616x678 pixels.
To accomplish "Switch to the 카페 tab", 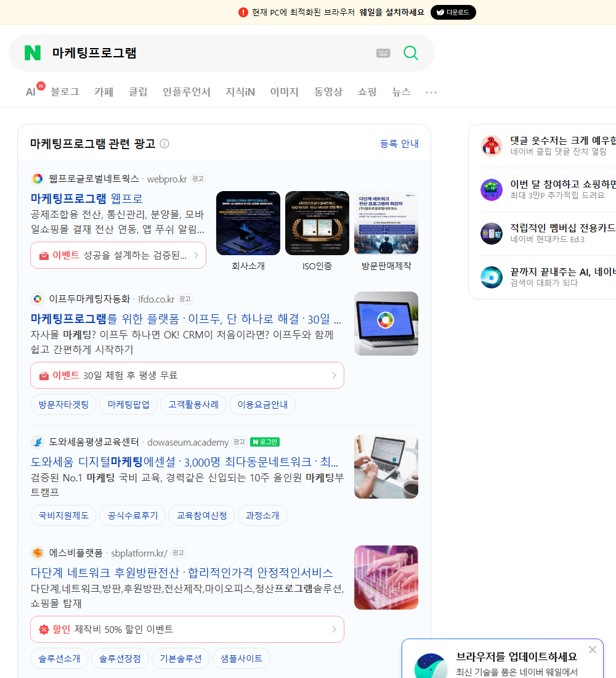I will [103, 92].
